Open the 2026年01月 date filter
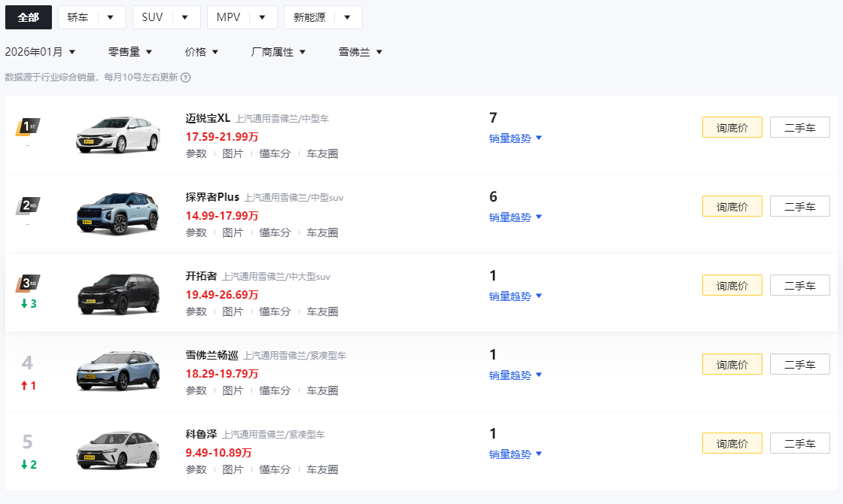This screenshot has width=843, height=504. tap(41, 52)
